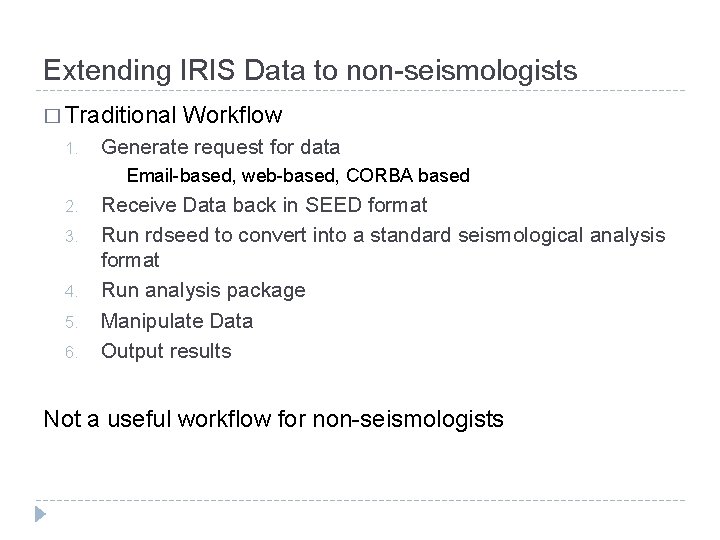Click list number 3
The width and height of the screenshot is (720, 540).
coord(71,237)
